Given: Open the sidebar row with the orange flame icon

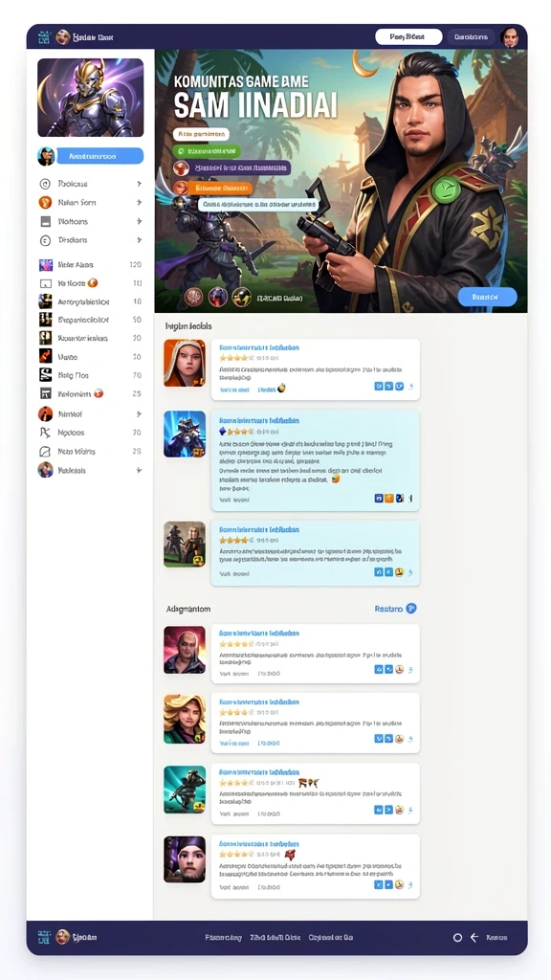Looking at the screenshot, I should point(91,357).
